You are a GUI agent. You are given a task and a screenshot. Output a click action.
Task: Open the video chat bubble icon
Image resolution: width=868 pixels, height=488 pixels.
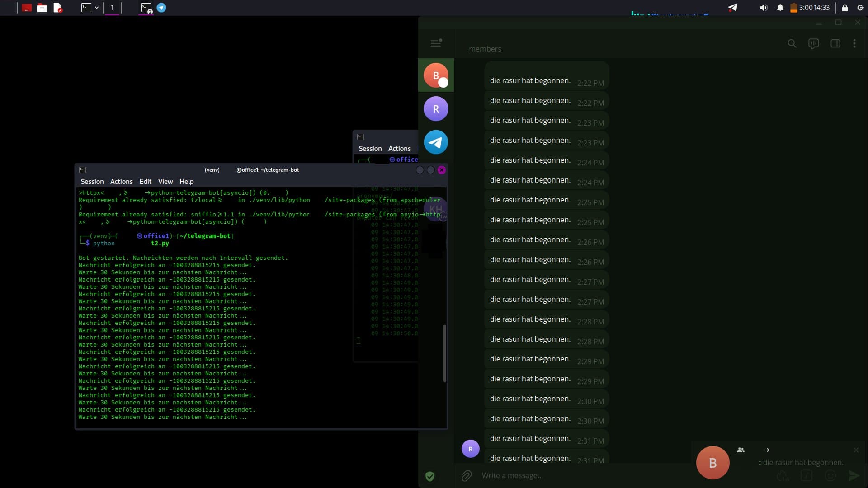(x=813, y=43)
